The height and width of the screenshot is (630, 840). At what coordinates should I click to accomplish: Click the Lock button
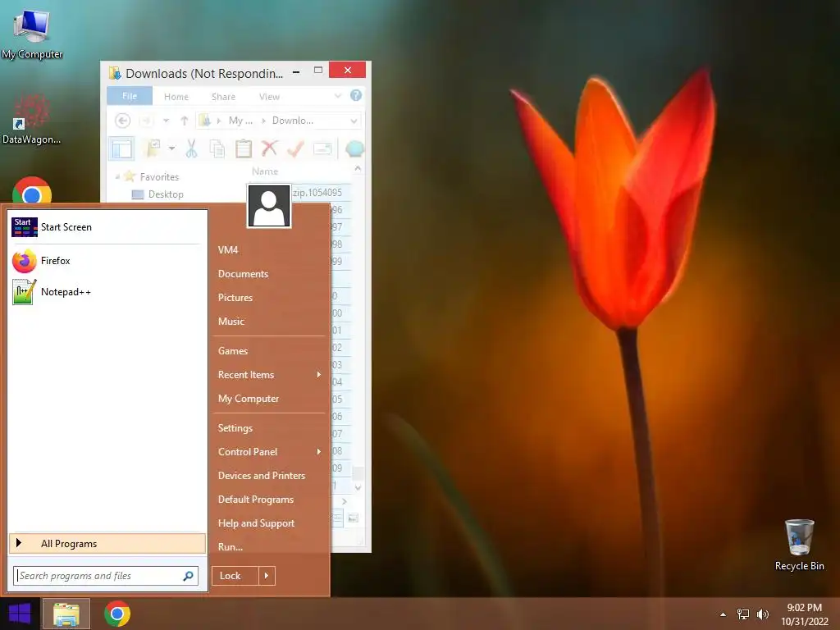pos(235,576)
